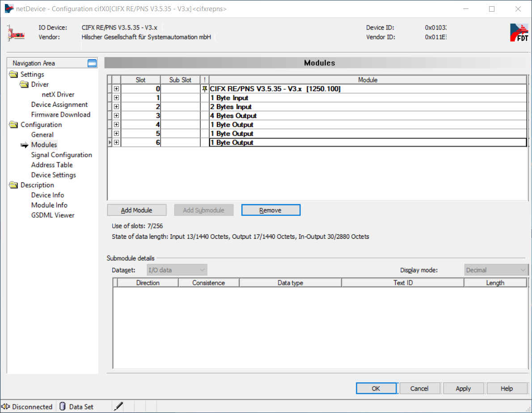Screen dimensions: 532x413
Task: Click the Remove button
Action: point(270,210)
